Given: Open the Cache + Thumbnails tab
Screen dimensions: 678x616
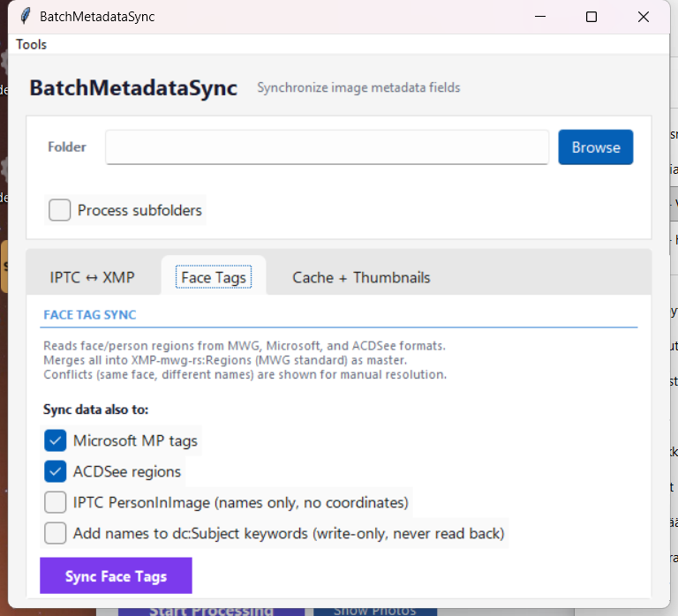Looking at the screenshot, I should click(361, 277).
